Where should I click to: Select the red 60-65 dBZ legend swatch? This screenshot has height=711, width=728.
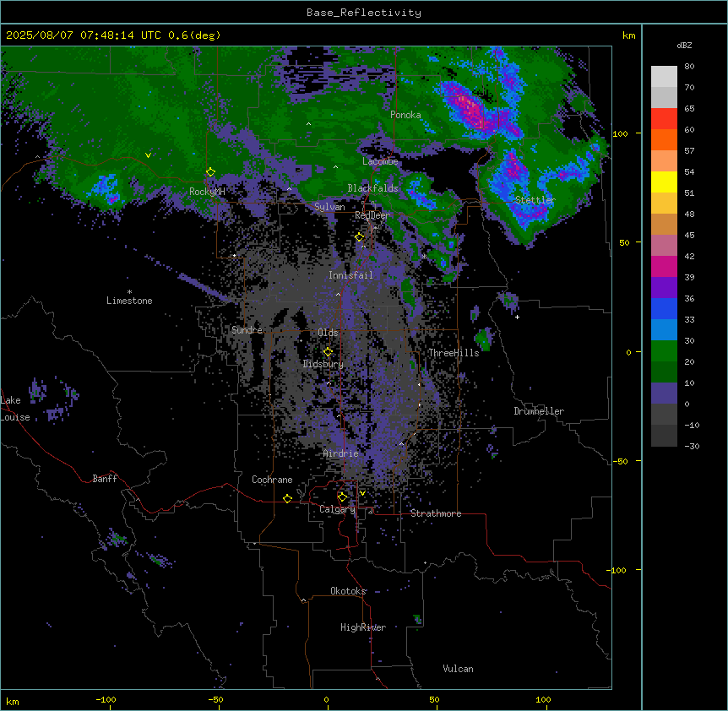(x=664, y=119)
